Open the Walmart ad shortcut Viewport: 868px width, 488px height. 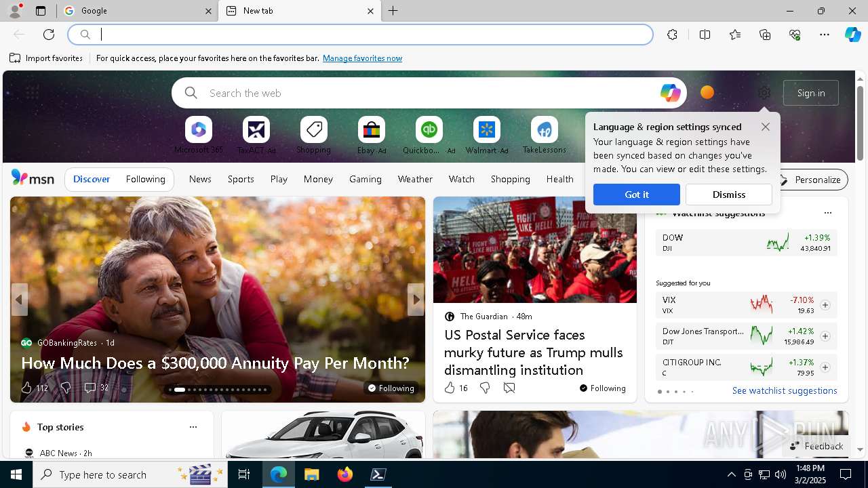487,135
